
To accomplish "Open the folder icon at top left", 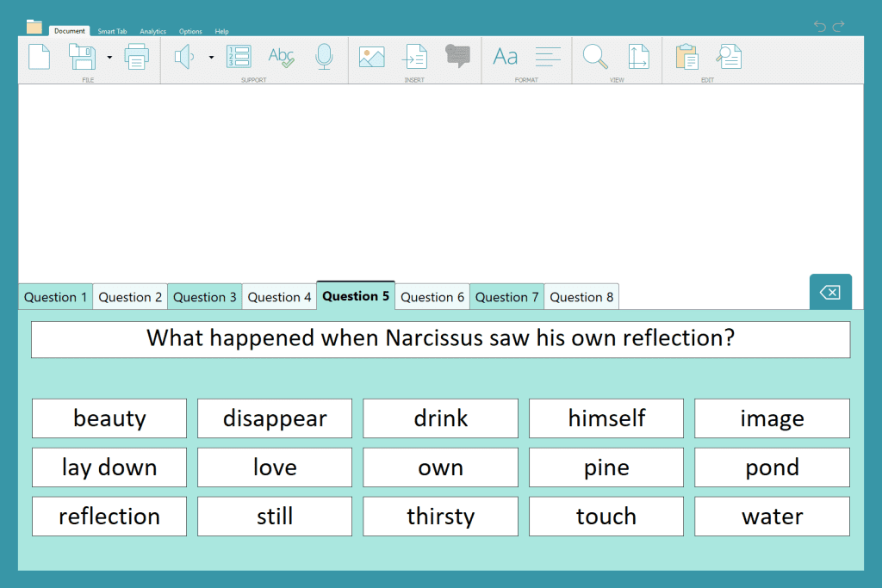I will [x=34, y=27].
